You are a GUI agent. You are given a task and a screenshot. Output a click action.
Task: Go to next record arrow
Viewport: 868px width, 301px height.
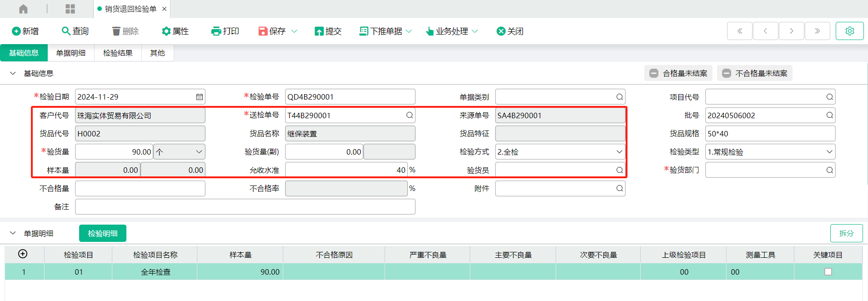coord(792,31)
